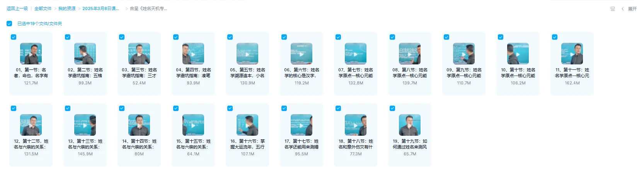Toggle checkbox on file 09 第九节

click(x=446, y=37)
